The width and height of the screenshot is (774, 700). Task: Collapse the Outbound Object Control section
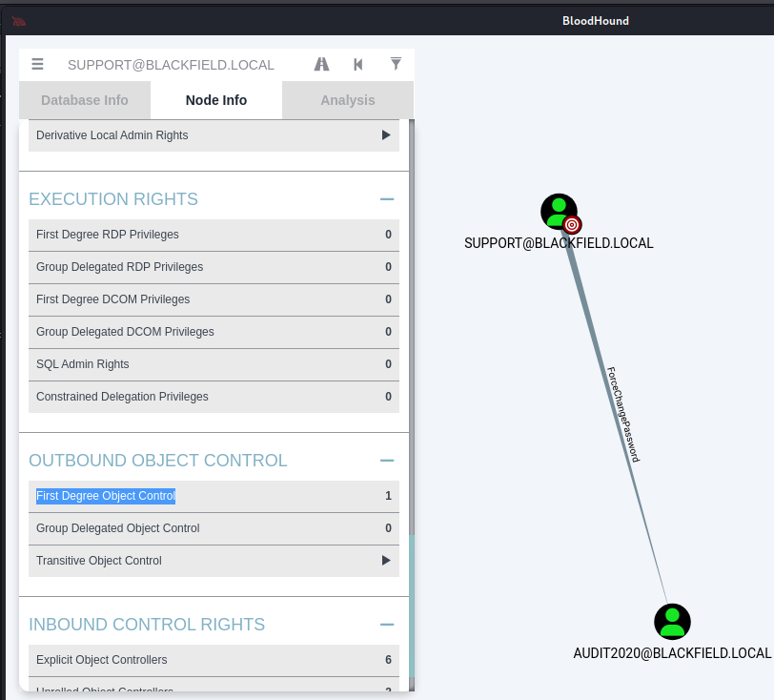(387, 461)
